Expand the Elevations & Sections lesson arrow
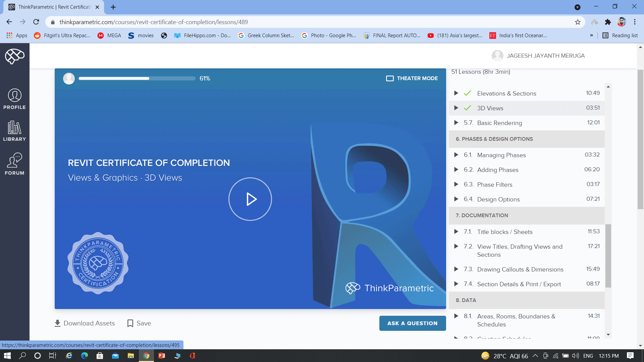This screenshot has height=362, width=644. click(456, 93)
